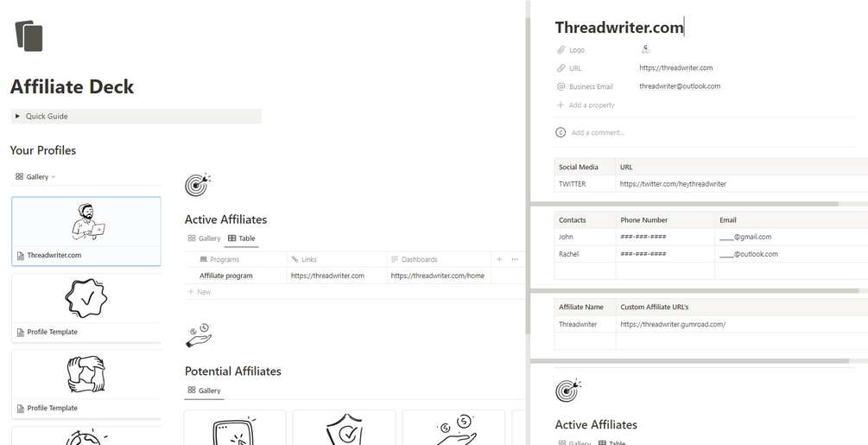Add a New row in Active Affiliates

point(200,292)
